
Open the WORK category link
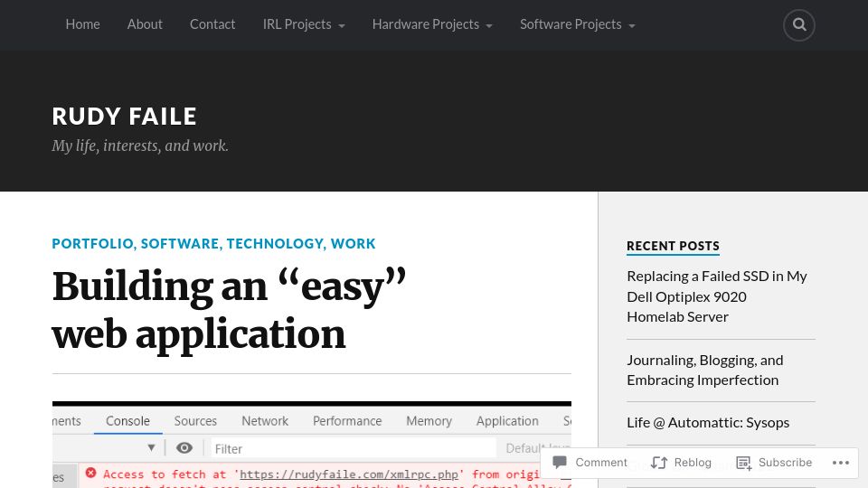click(354, 243)
